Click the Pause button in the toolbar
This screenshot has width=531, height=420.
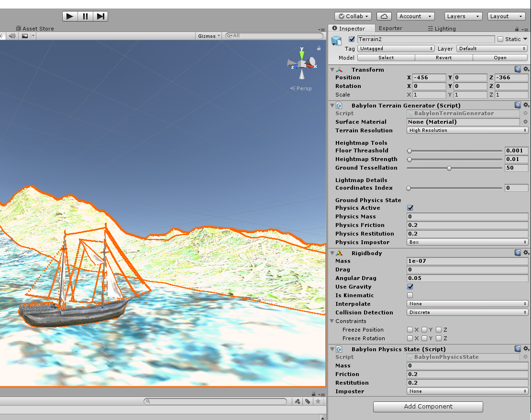pyautogui.click(x=85, y=16)
